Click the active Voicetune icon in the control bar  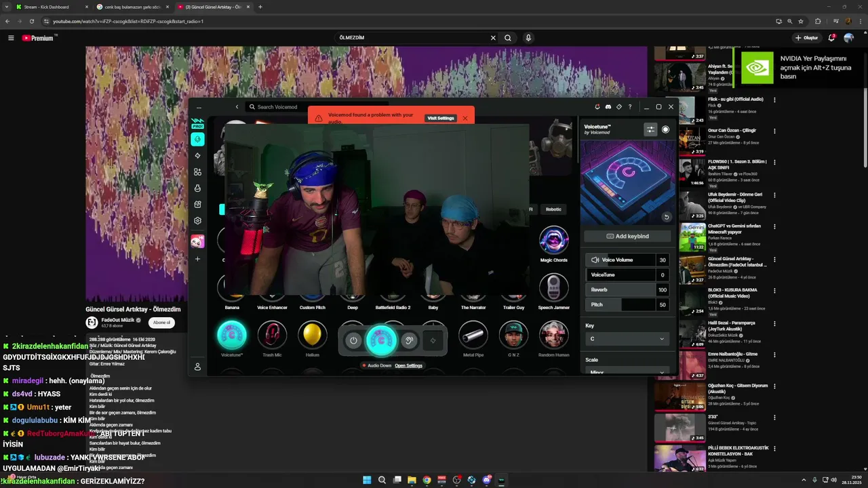[x=380, y=340]
